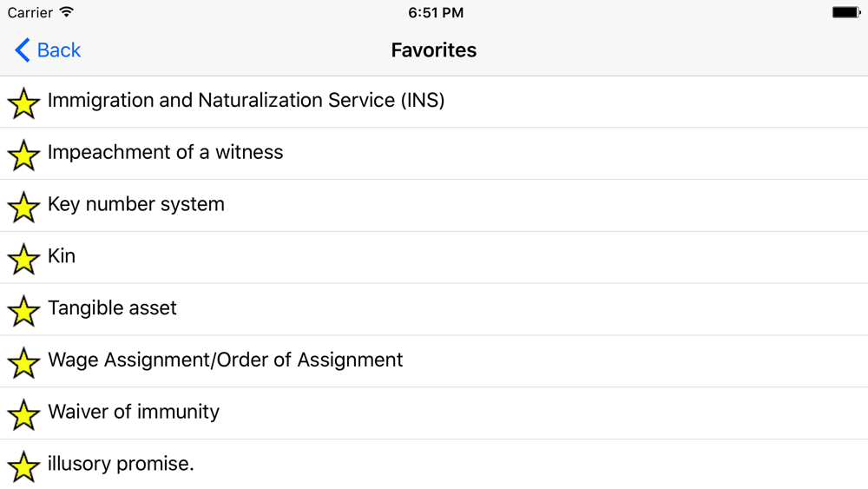Click the Back text in the navigation bar
The width and height of the screenshot is (868, 489).
tap(59, 50)
